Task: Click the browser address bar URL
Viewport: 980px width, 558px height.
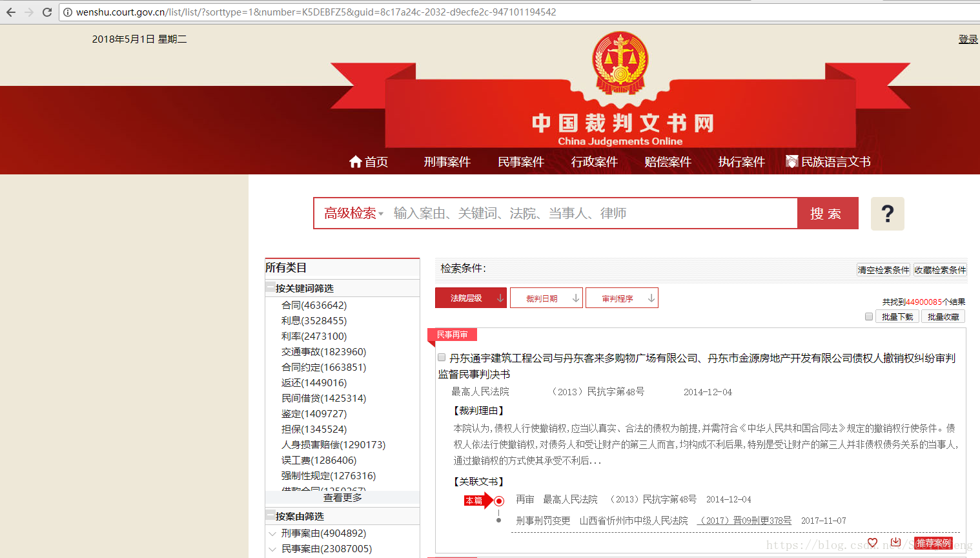Action: pyautogui.click(x=316, y=12)
